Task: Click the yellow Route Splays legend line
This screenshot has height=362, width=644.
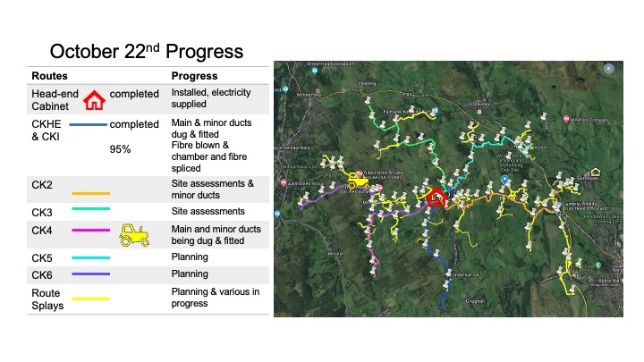Action: click(x=90, y=299)
